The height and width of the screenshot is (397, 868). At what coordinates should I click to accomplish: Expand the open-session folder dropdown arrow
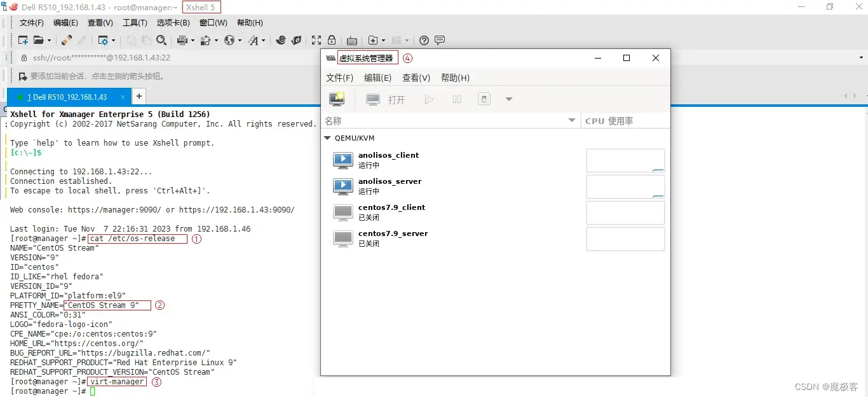[49, 41]
